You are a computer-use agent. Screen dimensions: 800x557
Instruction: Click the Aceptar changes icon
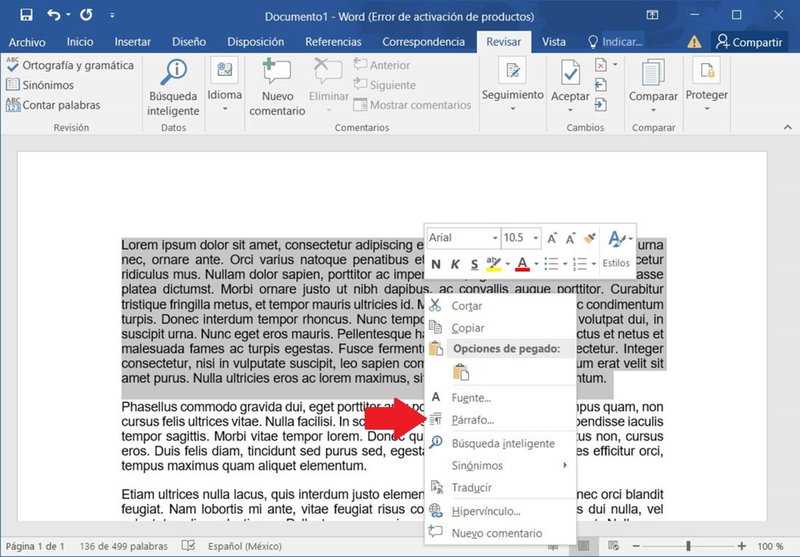[x=570, y=71]
